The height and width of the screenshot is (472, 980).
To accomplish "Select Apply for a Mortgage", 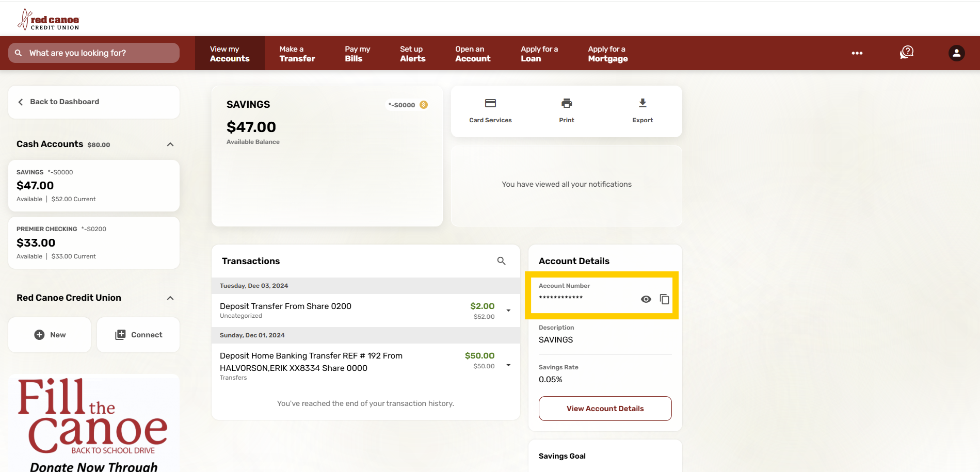I will (608, 53).
